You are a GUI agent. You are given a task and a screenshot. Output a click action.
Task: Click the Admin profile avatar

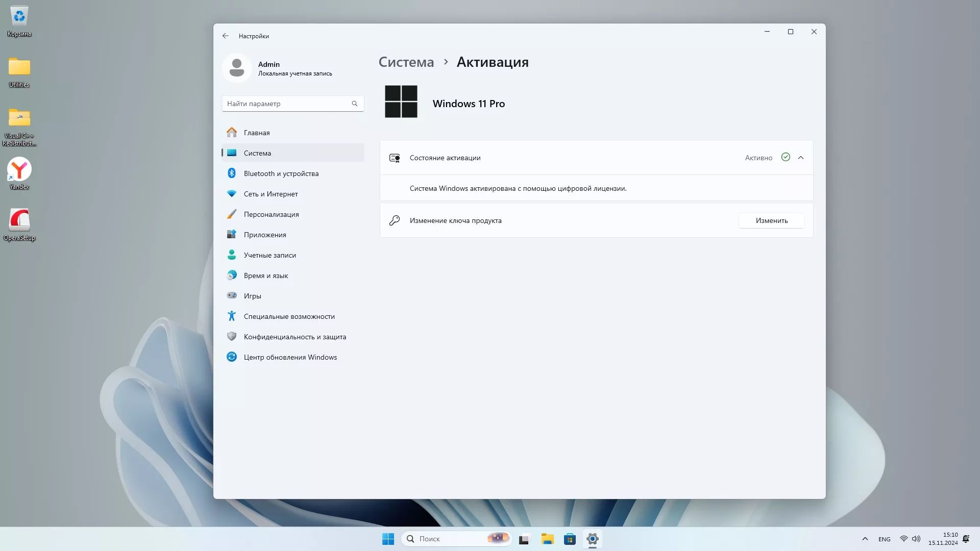pyautogui.click(x=237, y=68)
